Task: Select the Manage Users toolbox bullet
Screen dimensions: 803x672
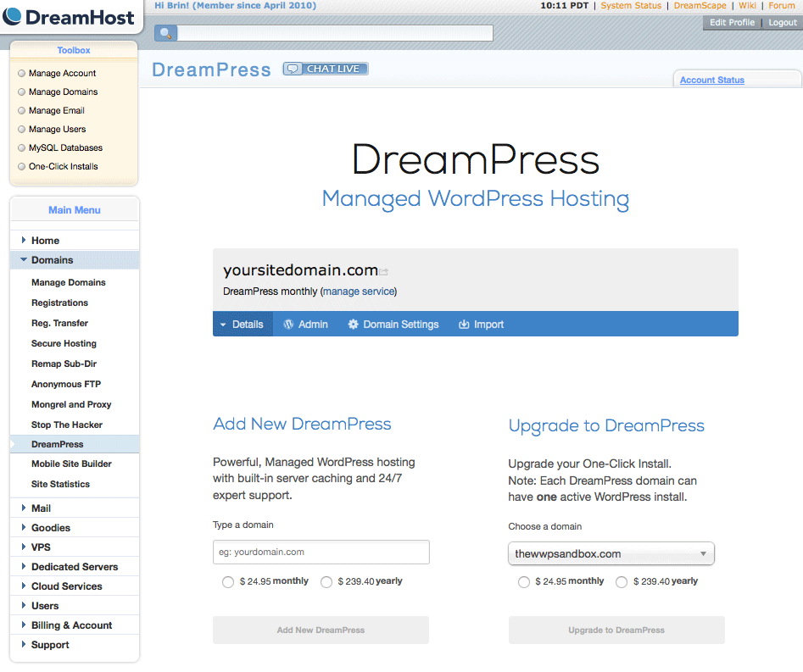Action: pos(21,130)
